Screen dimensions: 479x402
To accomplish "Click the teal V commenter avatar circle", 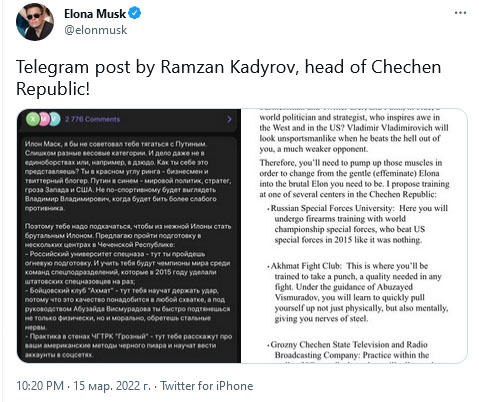I will pyautogui.click(x=55, y=119).
